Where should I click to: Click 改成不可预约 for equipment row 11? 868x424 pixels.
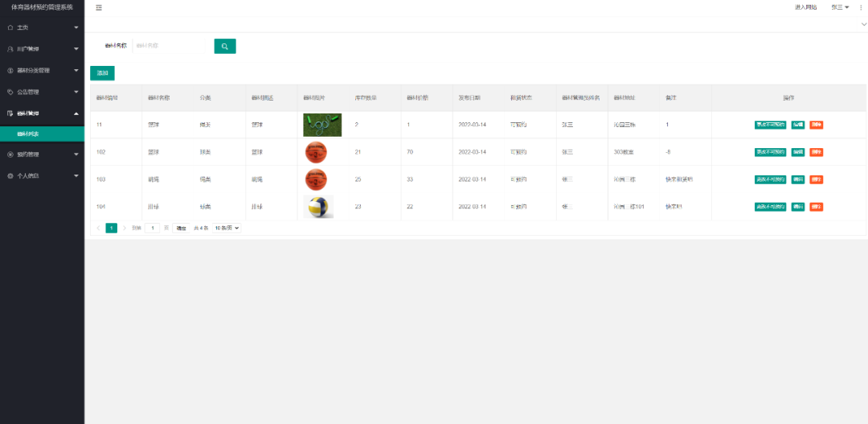770,125
